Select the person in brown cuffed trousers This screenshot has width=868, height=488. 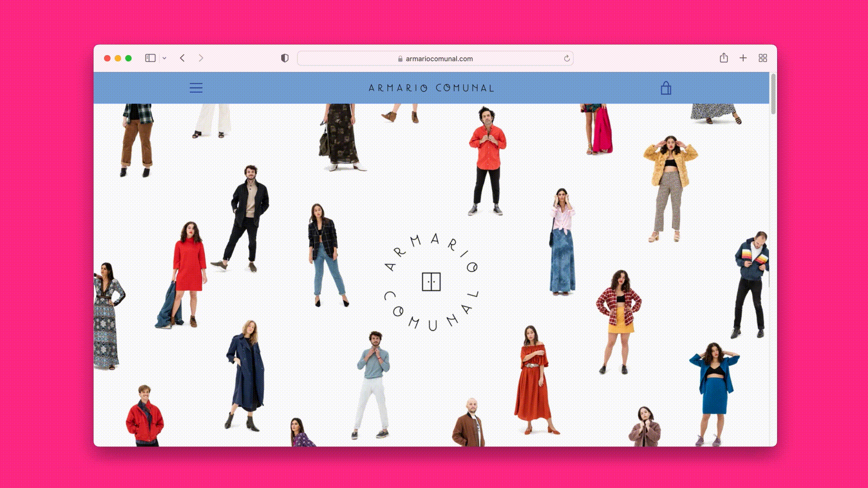pyautogui.click(x=137, y=140)
